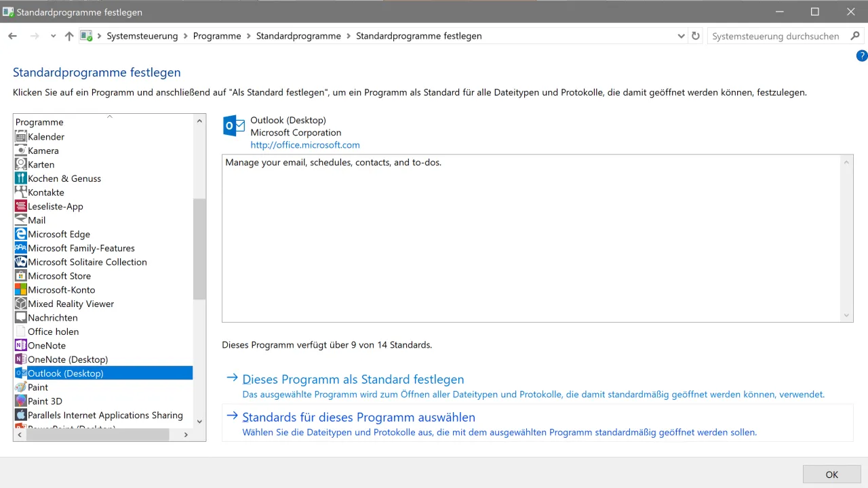Screen dimensions: 868x488
Task: Click the Mixed Reality Viewer icon
Action: (x=20, y=304)
